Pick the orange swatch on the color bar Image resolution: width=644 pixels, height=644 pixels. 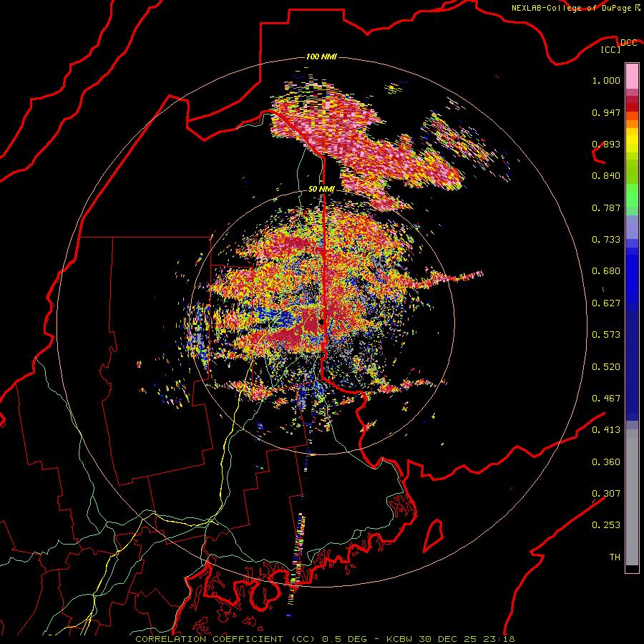[x=632, y=124]
